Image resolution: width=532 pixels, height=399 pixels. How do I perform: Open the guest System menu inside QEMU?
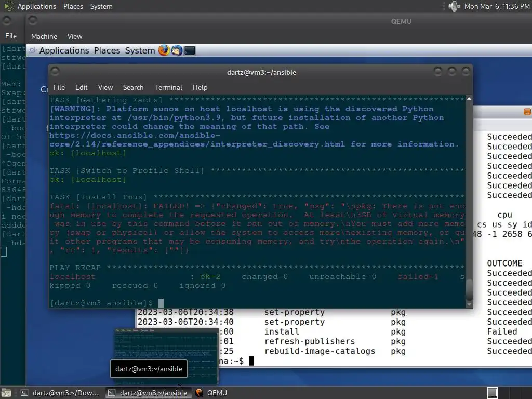[140, 50]
